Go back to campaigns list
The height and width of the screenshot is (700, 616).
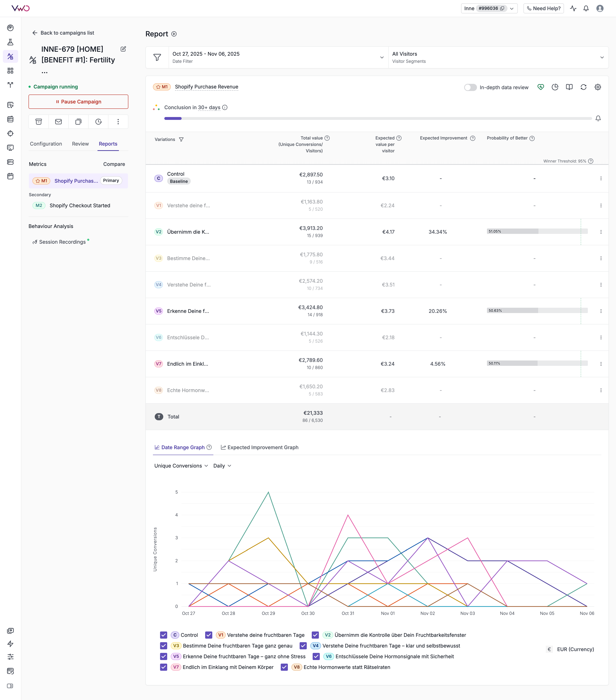click(x=63, y=33)
